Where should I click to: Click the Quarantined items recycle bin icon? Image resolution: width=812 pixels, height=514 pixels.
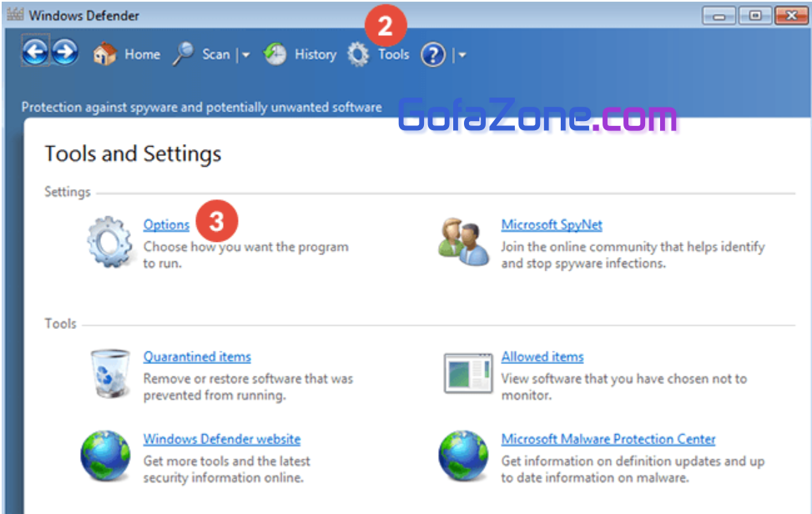(109, 373)
